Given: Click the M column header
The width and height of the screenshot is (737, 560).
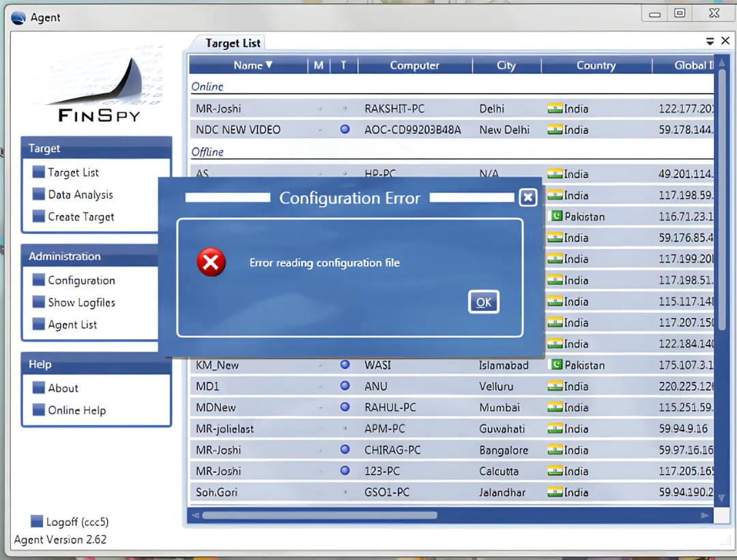Looking at the screenshot, I should pos(319,65).
